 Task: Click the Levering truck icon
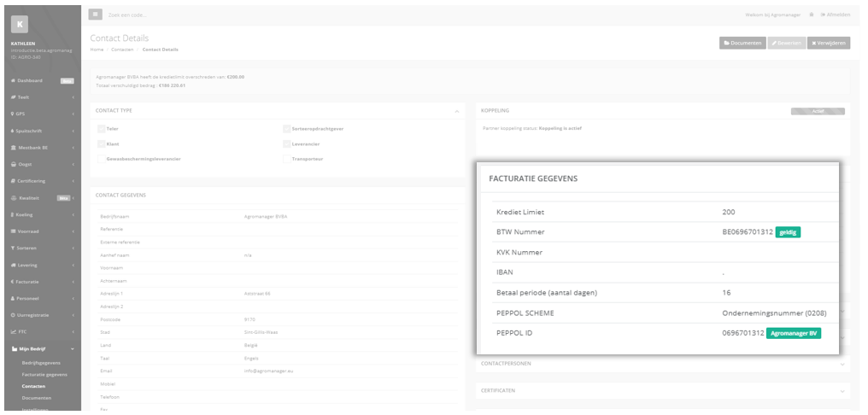[13, 265]
